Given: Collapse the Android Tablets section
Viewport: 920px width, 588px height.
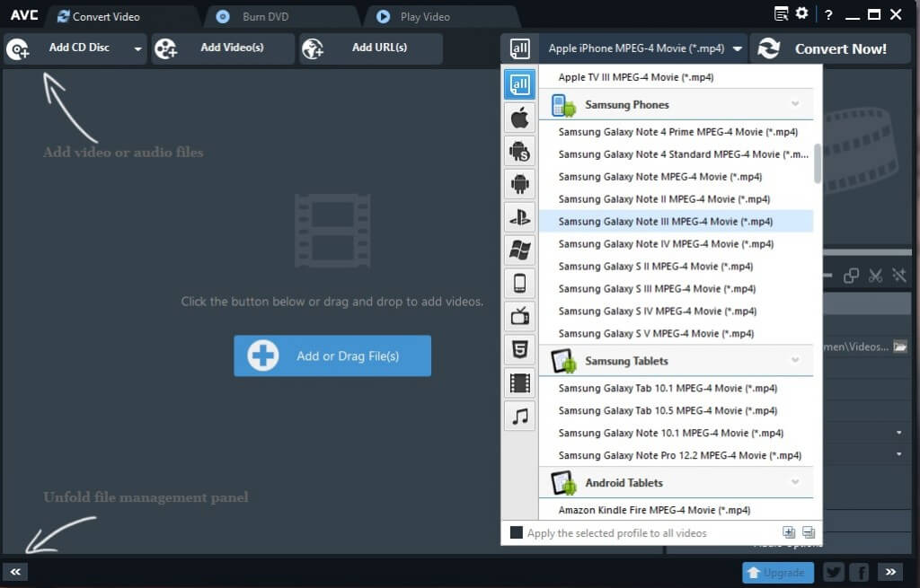Looking at the screenshot, I should 794,482.
